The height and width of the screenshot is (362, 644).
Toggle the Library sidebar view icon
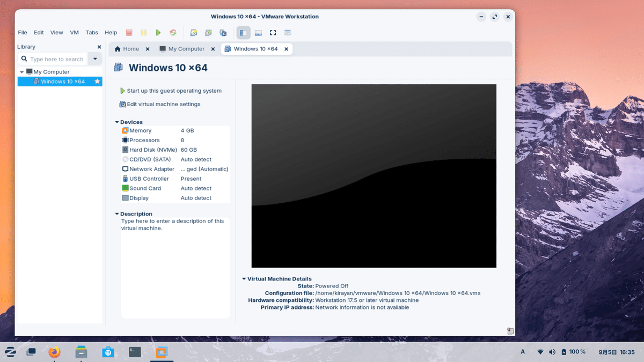(x=244, y=33)
